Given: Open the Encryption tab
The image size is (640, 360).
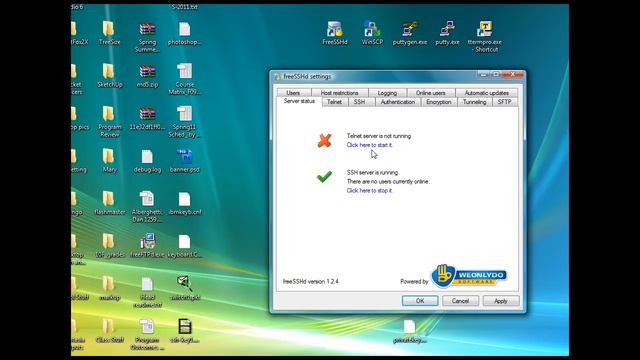Looking at the screenshot, I should point(439,102).
